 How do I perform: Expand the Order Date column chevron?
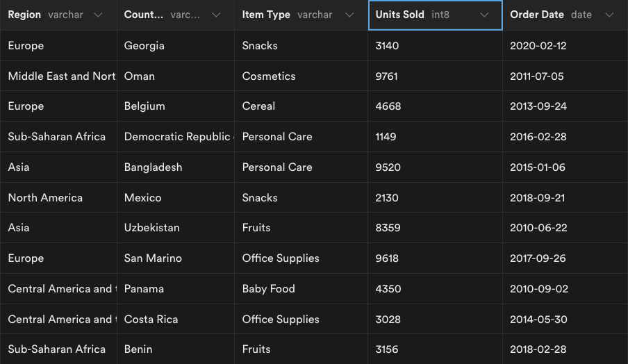(x=609, y=15)
